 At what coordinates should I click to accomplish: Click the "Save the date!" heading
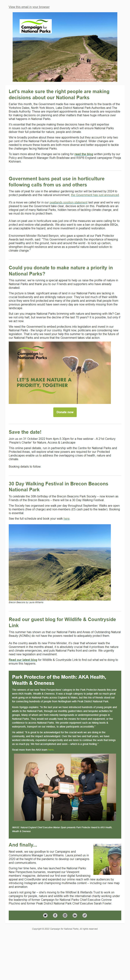point(25,432)
